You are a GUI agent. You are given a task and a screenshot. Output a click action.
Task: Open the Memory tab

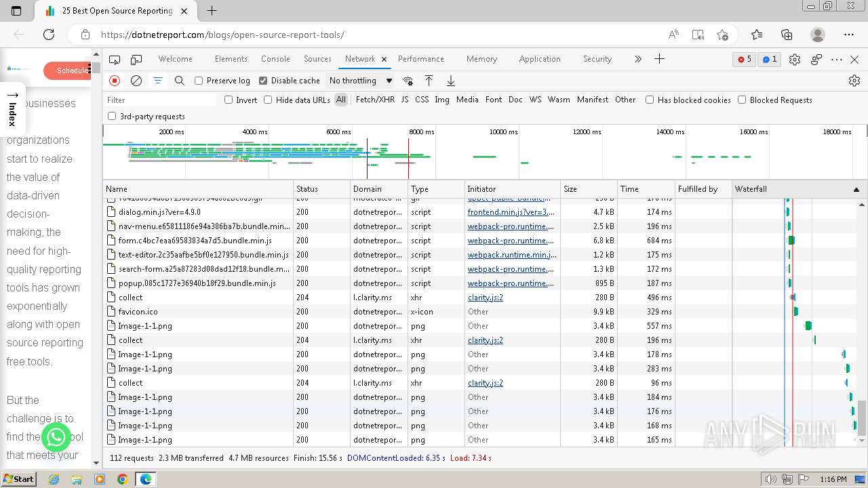[481, 59]
